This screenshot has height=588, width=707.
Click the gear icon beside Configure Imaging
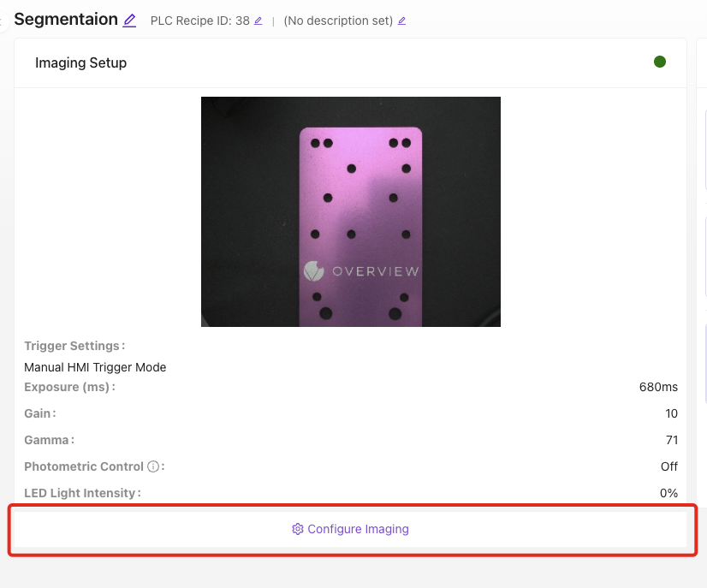pos(298,529)
